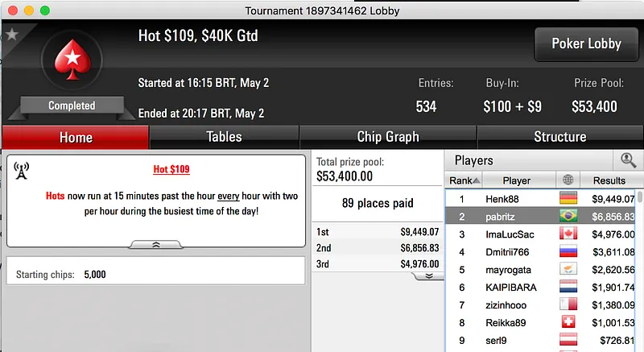Click the Swiss flag beside Reikka89
644x352 pixels.
pos(568,322)
